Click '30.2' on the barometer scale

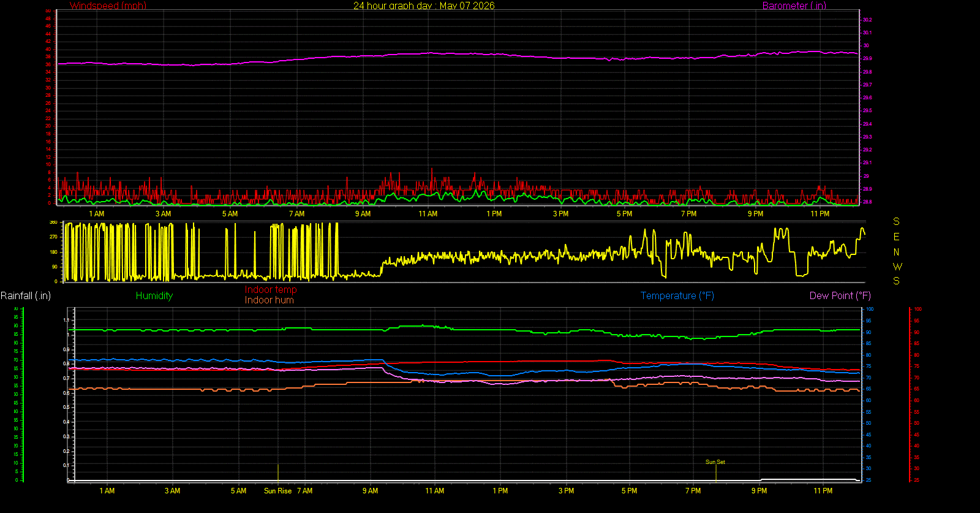coord(867,20)
